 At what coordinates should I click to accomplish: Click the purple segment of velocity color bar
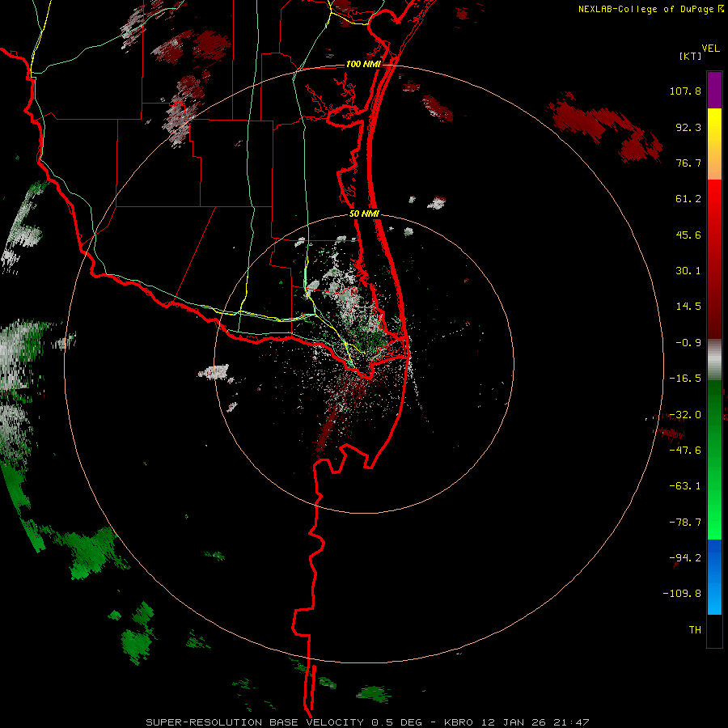(x=714, y=90)
